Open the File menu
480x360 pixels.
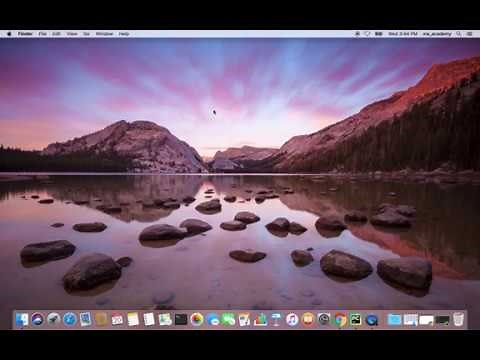42,34
